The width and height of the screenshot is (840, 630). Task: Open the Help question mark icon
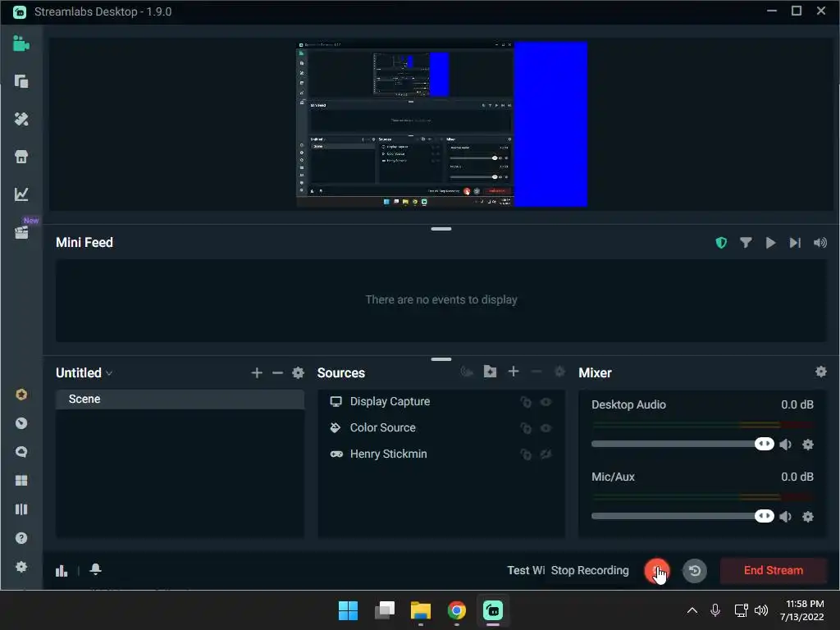(21, 538)
